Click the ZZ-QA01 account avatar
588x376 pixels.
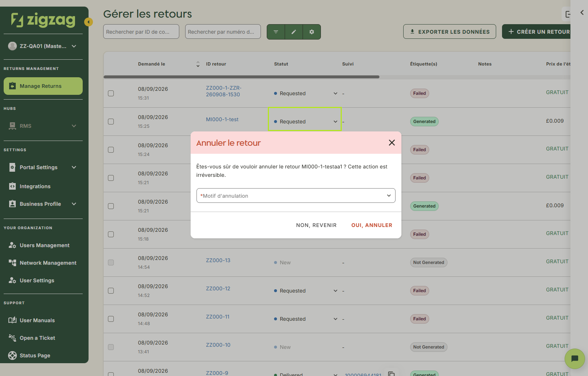point(12,46)
